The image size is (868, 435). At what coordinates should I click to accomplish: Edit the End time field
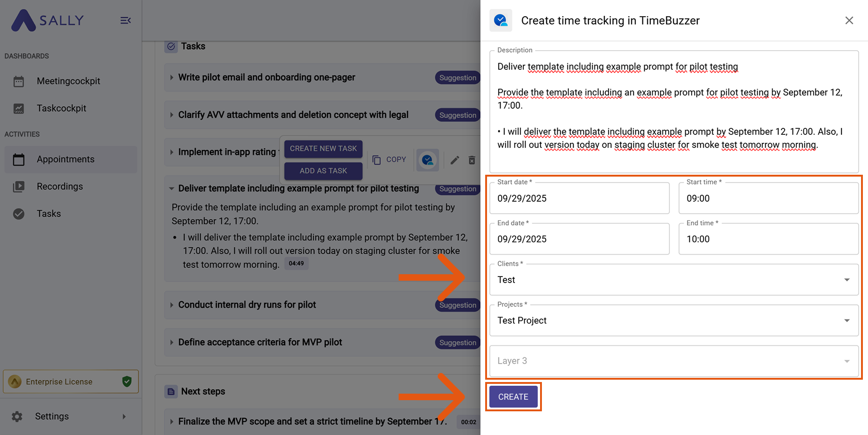(768, 239)
